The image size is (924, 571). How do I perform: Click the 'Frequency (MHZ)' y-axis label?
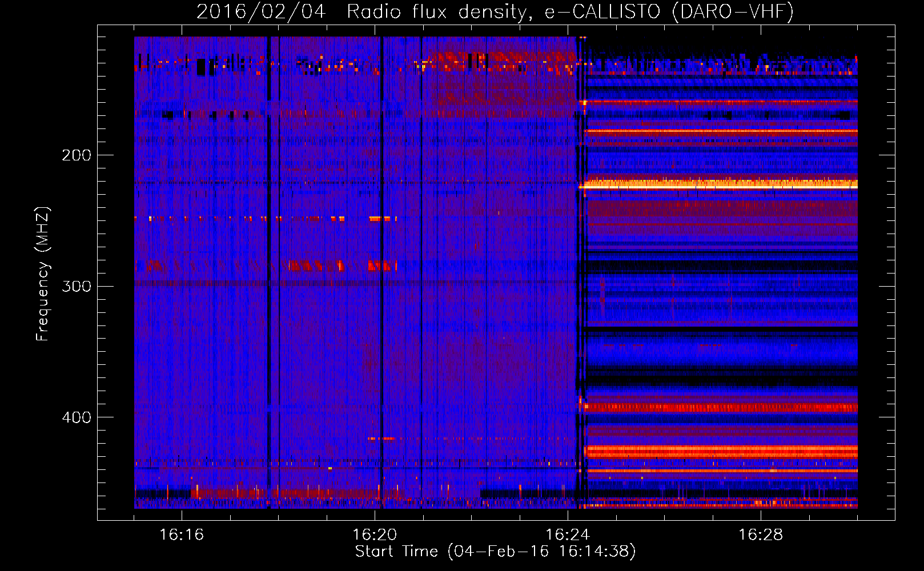coord(43,274)
